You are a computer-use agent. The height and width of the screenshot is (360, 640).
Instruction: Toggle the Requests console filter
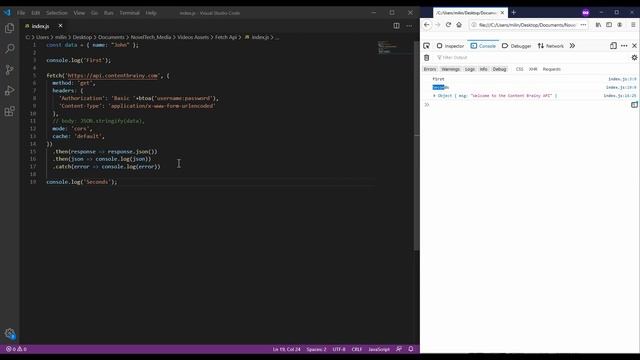(x=551, y=69)
